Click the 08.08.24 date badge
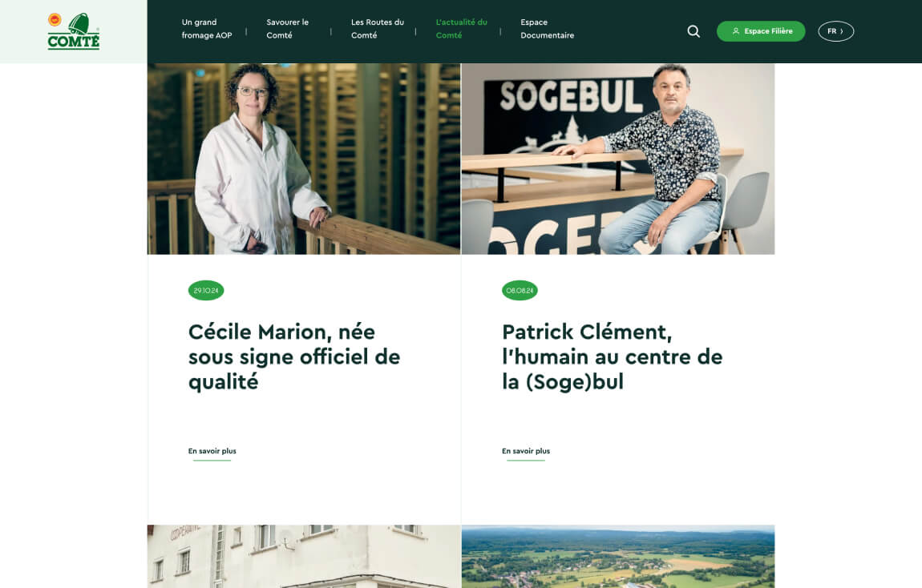The width and height of the screenshot is (922, 588). 520,290
